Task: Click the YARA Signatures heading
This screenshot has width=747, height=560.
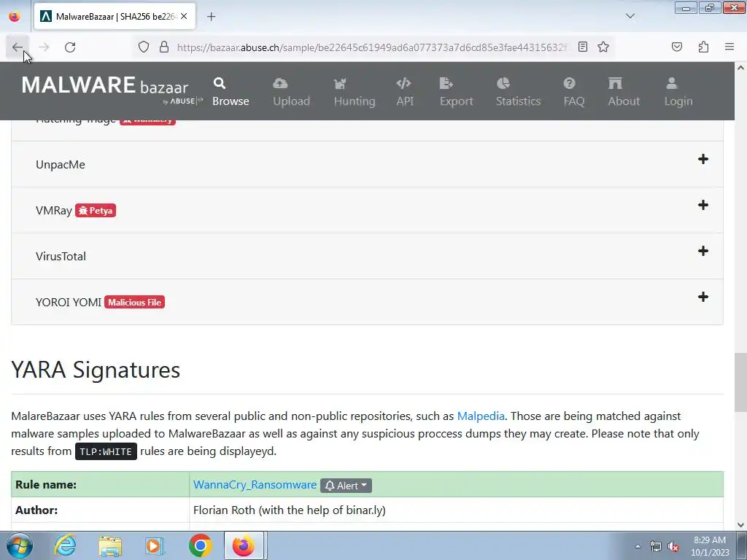Action: click(96, 370)
